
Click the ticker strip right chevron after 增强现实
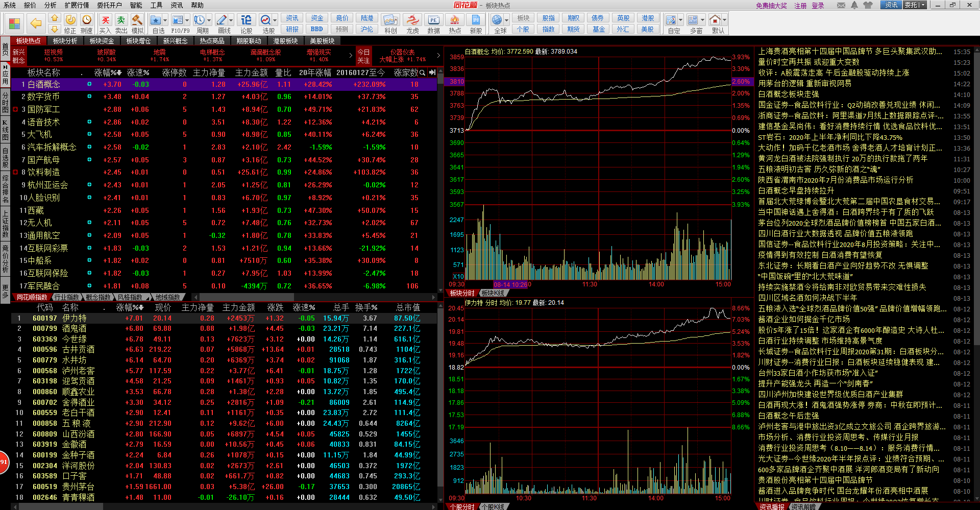351,55
